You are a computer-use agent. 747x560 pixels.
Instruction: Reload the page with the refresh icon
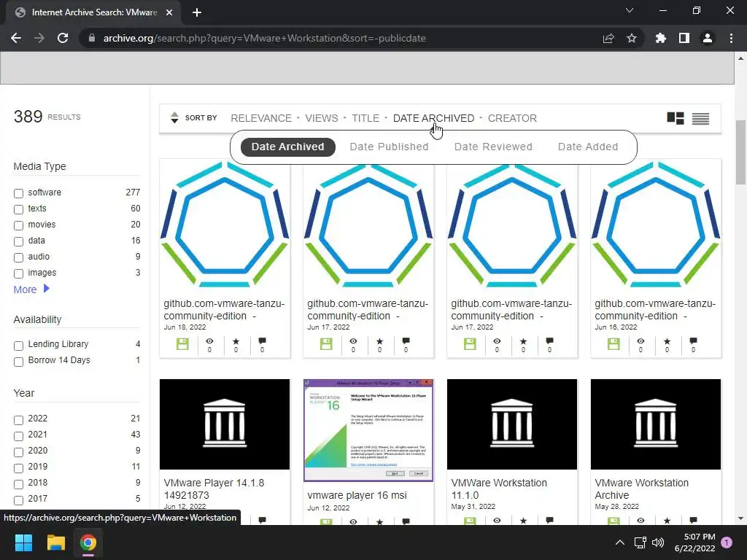63,38
